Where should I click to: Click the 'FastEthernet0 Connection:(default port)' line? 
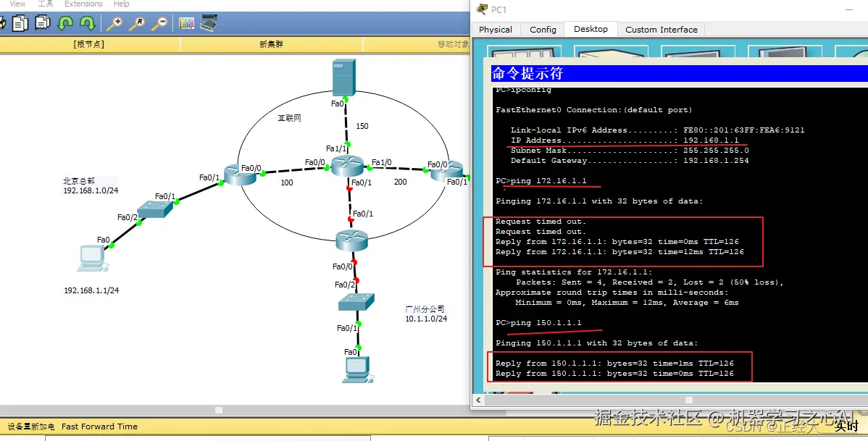coord(594,110)
